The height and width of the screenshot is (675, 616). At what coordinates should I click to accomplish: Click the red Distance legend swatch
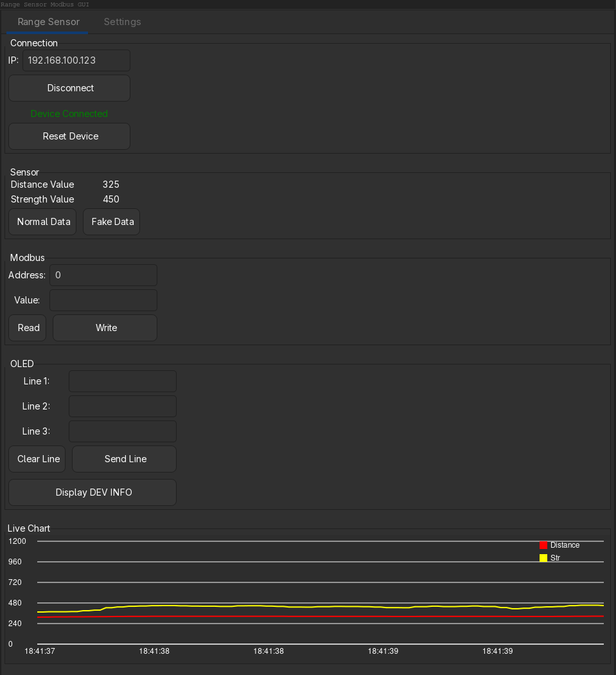tap(543, 545)
